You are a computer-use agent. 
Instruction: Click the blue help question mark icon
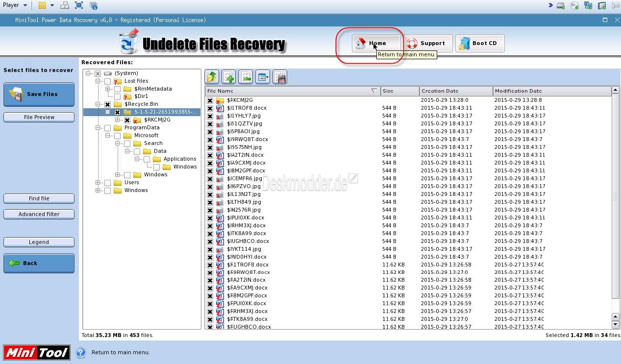click(x=81, y=352)
